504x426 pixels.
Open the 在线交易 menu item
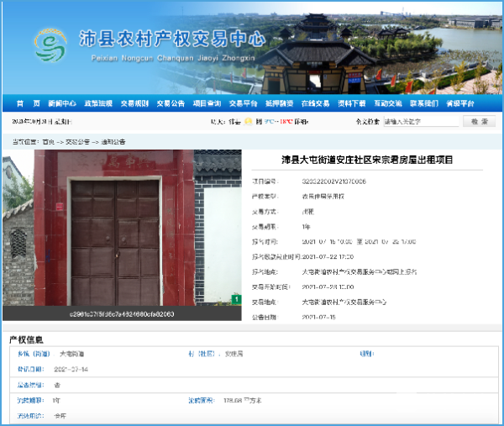click(x=315, y=103)
